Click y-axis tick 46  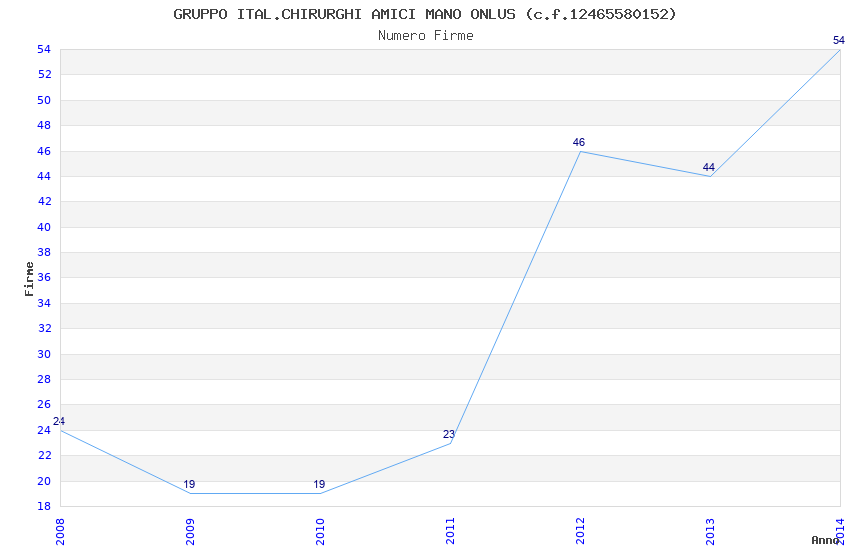coord(44,151)
